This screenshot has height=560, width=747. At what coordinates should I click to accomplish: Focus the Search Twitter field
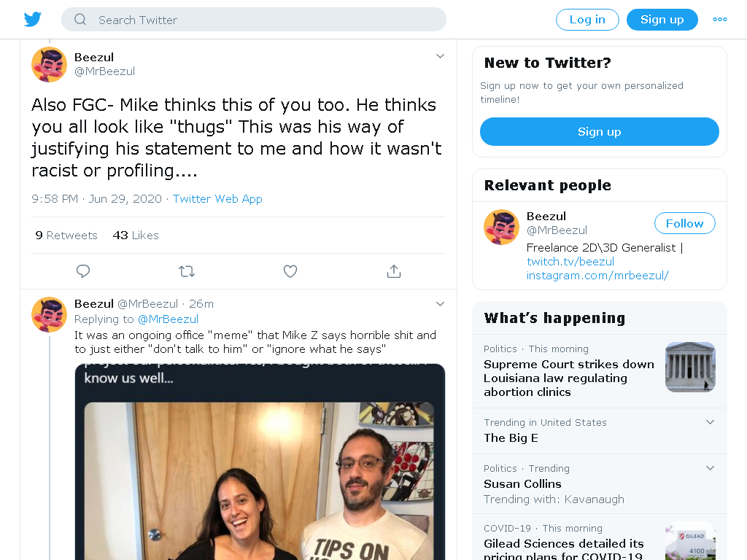[x=253, y=20]
